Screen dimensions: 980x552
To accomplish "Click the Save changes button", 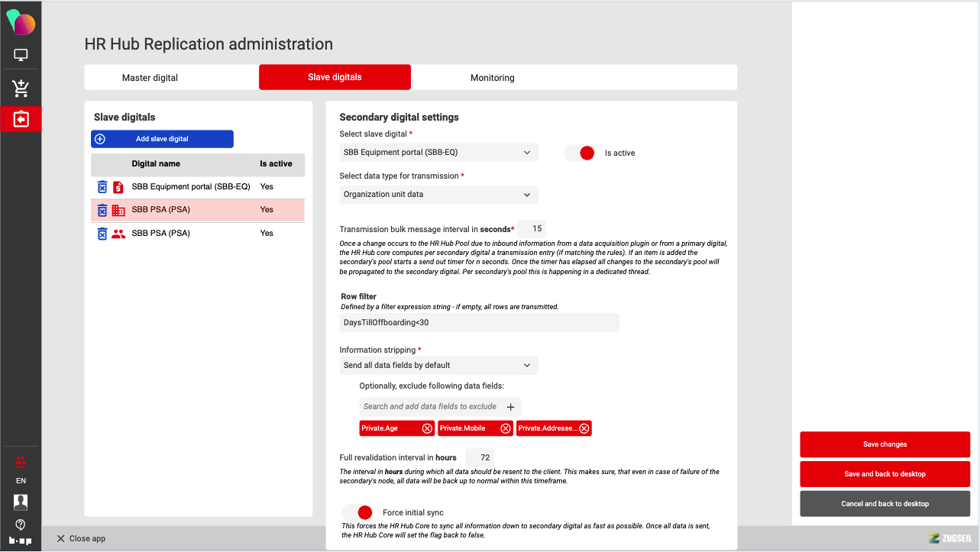I will coord(885,444).
